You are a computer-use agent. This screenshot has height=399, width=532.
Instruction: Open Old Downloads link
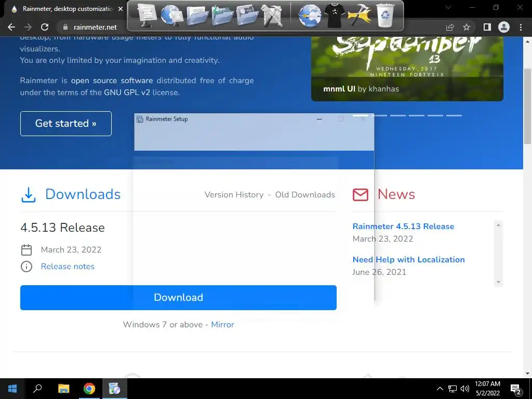tap(305, 195)
